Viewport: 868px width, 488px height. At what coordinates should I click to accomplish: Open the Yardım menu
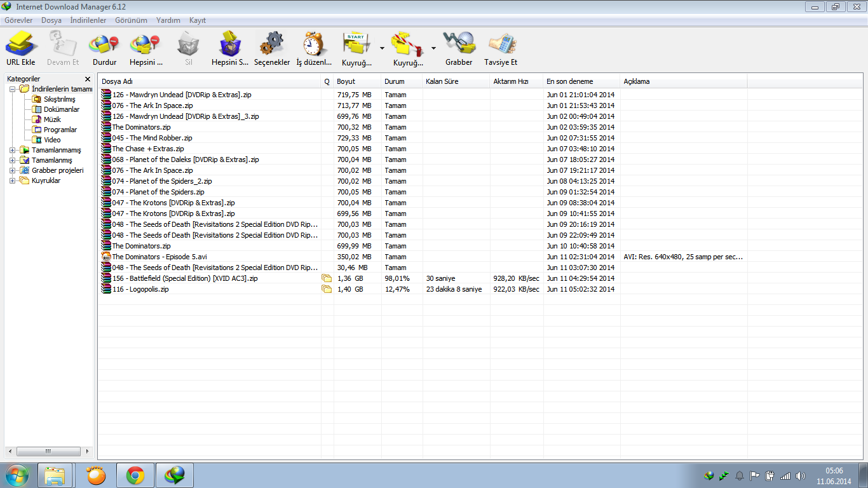[x=168, y=20]
